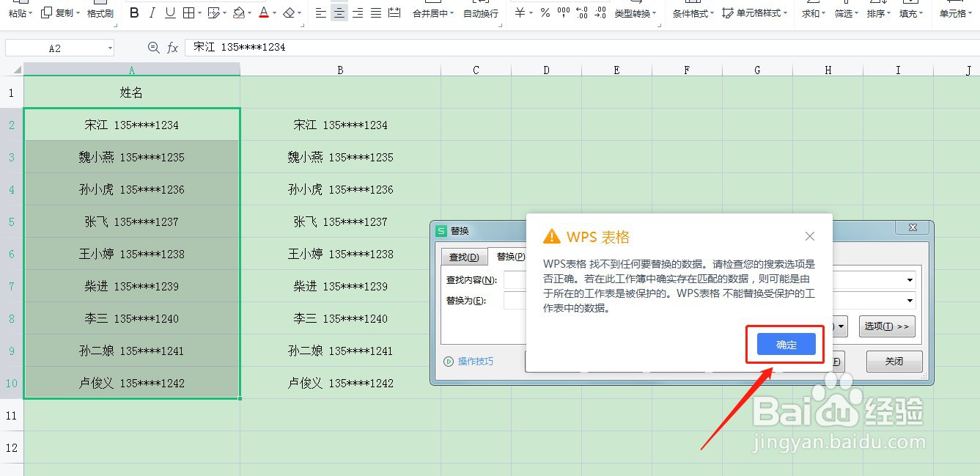This screenshot has height=476, width=980.
Task: Click the 自动换行 (Wrap Text) icon
Action: tap(480, 12)
